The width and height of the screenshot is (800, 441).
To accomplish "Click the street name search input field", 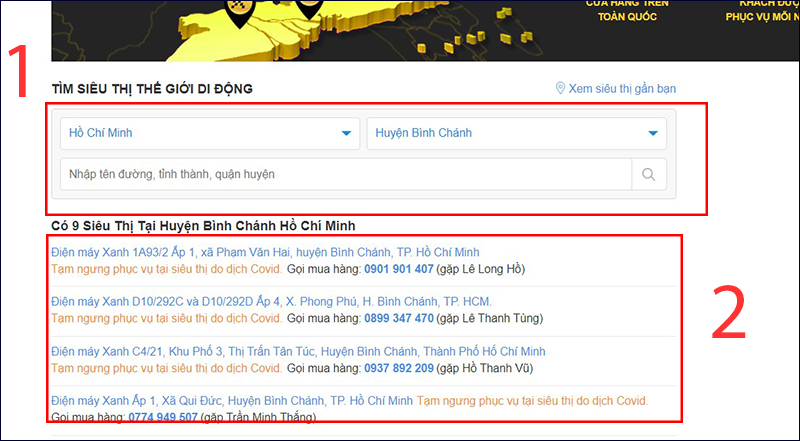I will [345, 174].
